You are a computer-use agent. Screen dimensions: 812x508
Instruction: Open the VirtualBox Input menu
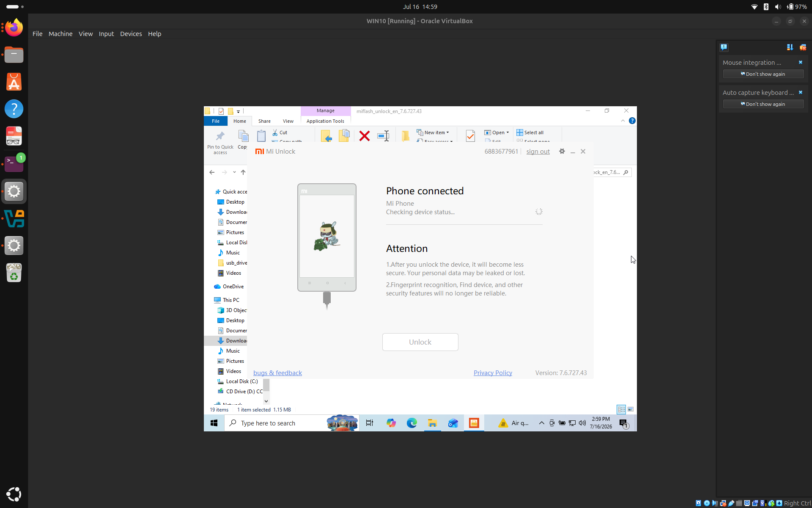click(x=106, y=34)
